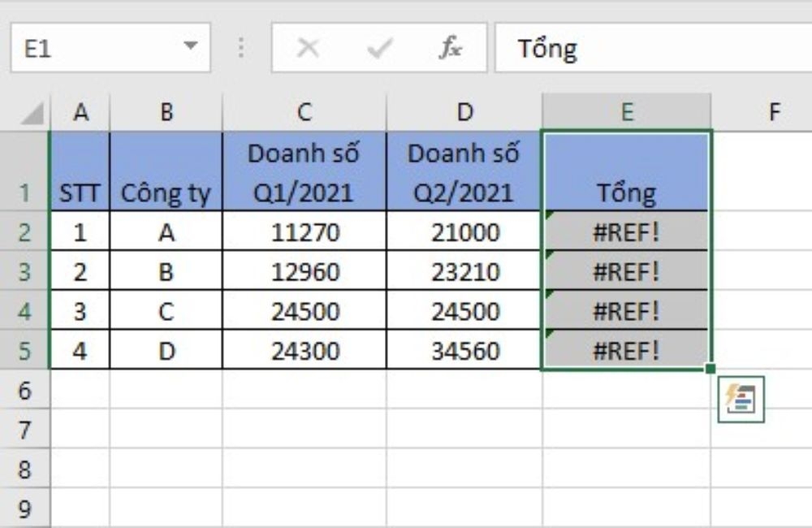Image resolution: width=812 pixels, height=528 pixels.
Task: Select column E header
Action: 627,112
